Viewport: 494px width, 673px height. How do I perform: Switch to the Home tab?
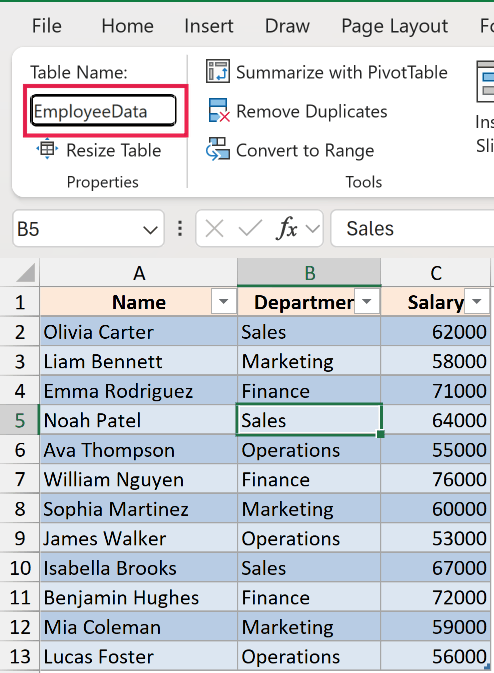point(127,26)
